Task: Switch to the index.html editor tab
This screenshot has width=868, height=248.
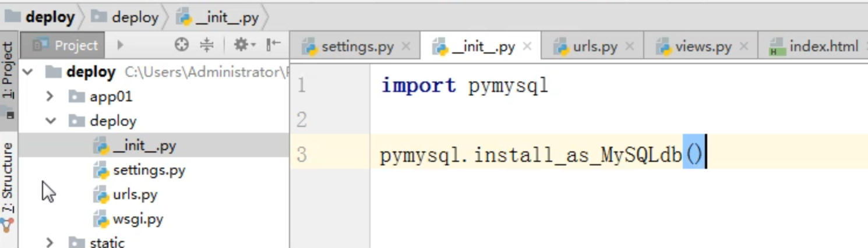Action: 823,47
